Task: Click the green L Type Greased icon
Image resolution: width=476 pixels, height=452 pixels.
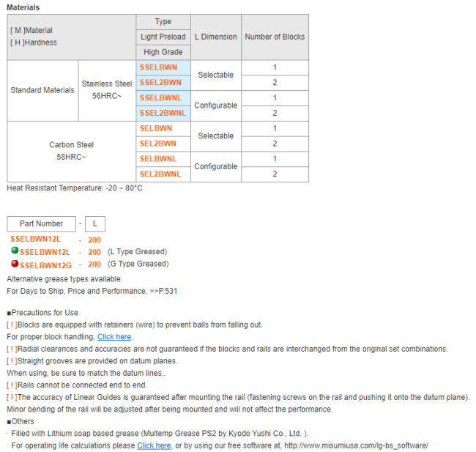Action: pos(14,251)
